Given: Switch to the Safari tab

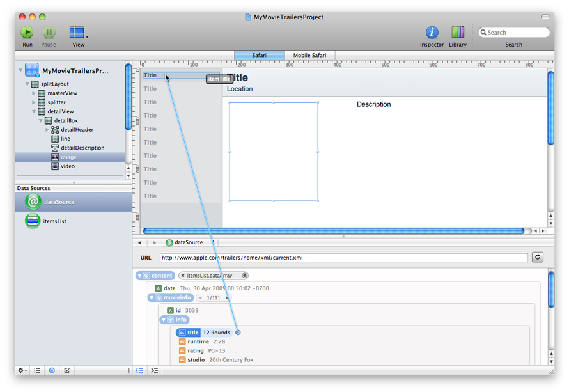Looking at the screenshot, I should click(x=259, y=56).
